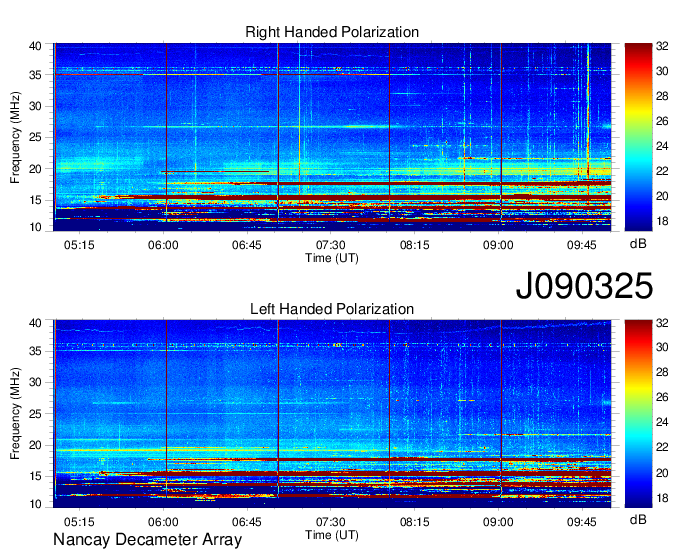Viewport: 680px width, 552px height.
Task: Click the 20 value on the top colorbar
Action: click(662, 196)
